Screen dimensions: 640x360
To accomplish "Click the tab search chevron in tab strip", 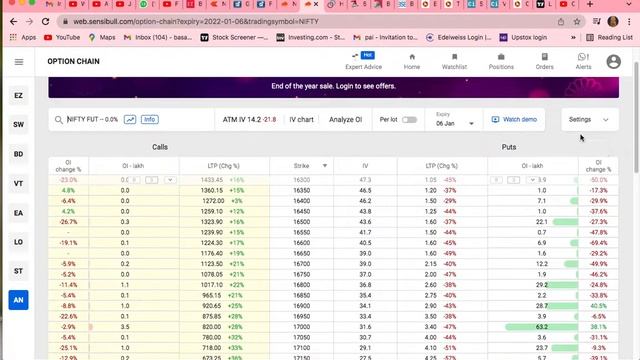I will tap(629, 4).
